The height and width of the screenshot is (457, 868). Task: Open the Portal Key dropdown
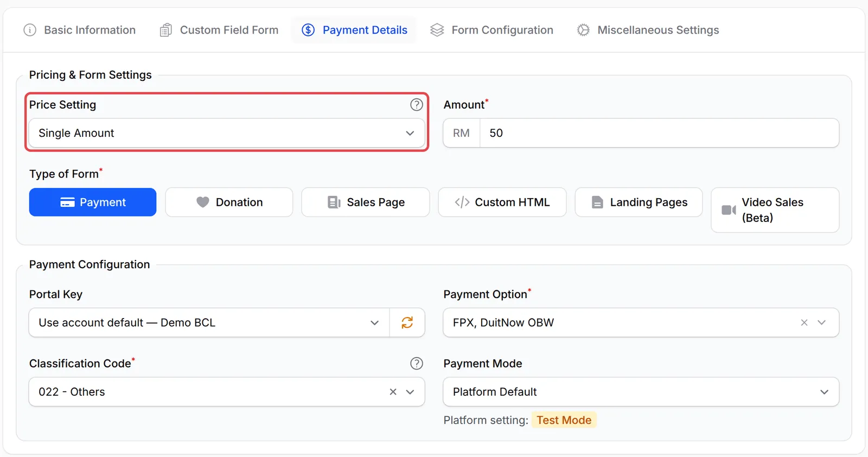[x=209, y=323]
